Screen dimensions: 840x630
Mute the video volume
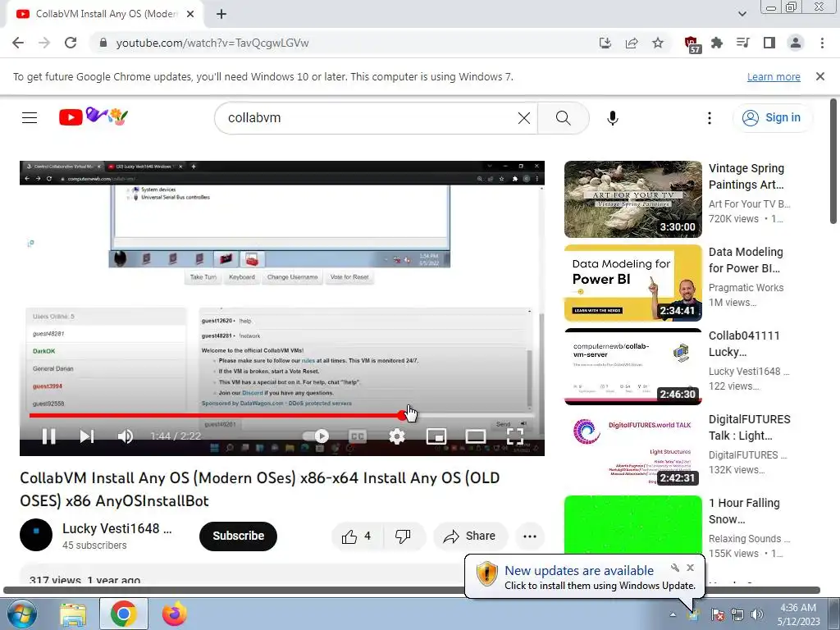point(126,436)
